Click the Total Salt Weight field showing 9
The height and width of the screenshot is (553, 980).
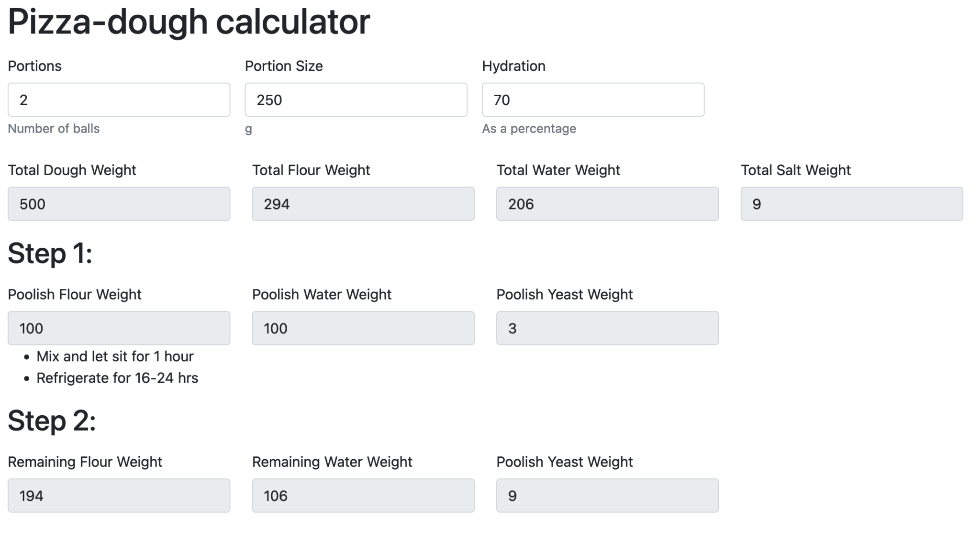click(x=852, y=204)
